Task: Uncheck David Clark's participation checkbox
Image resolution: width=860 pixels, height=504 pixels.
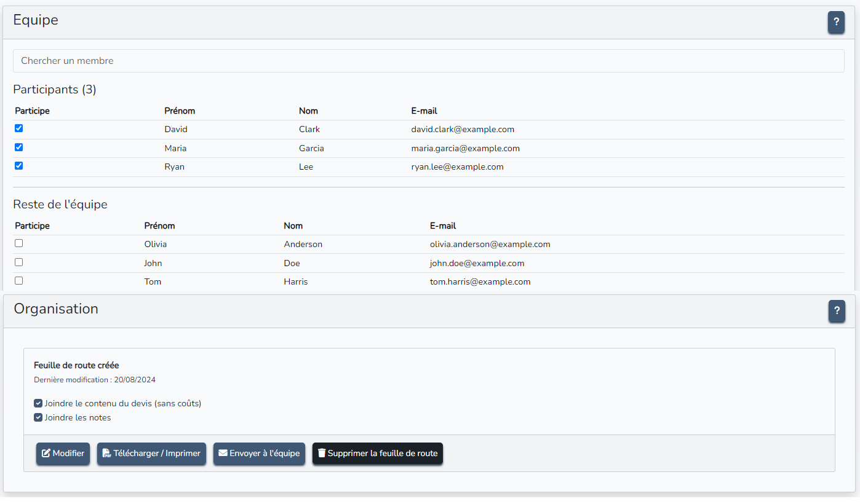Action: pos(19,128)
